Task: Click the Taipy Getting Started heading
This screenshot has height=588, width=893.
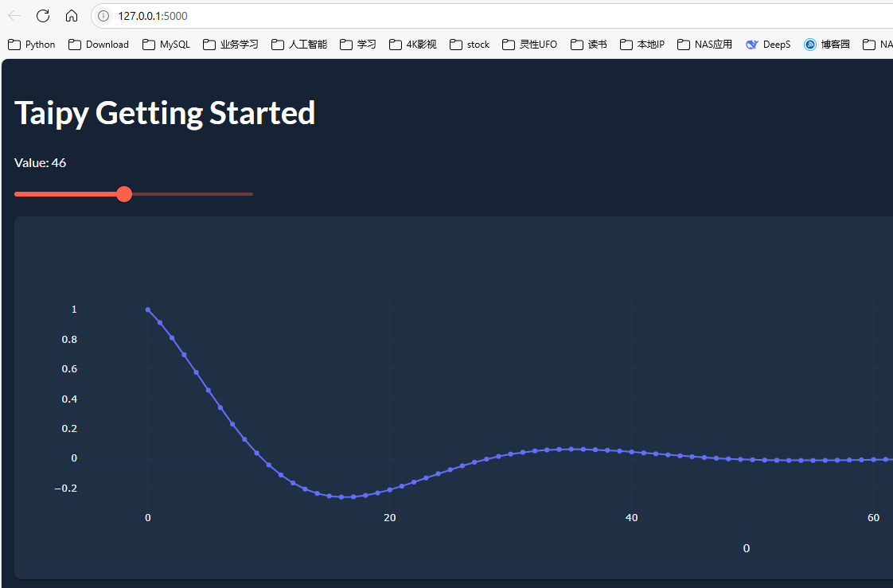Action: [x=165, y=113]
